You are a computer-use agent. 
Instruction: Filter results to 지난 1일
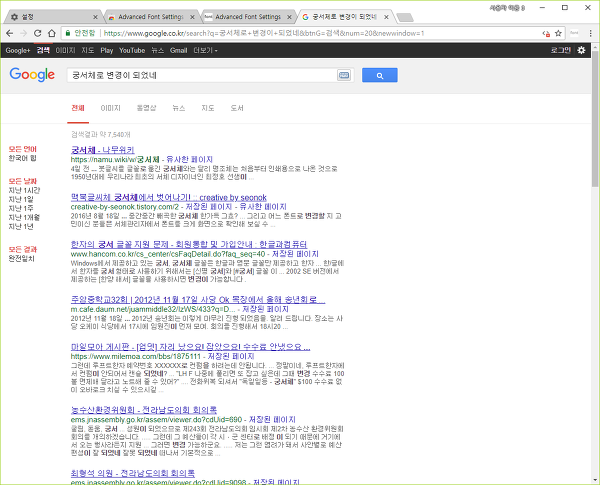click(21, 199)
